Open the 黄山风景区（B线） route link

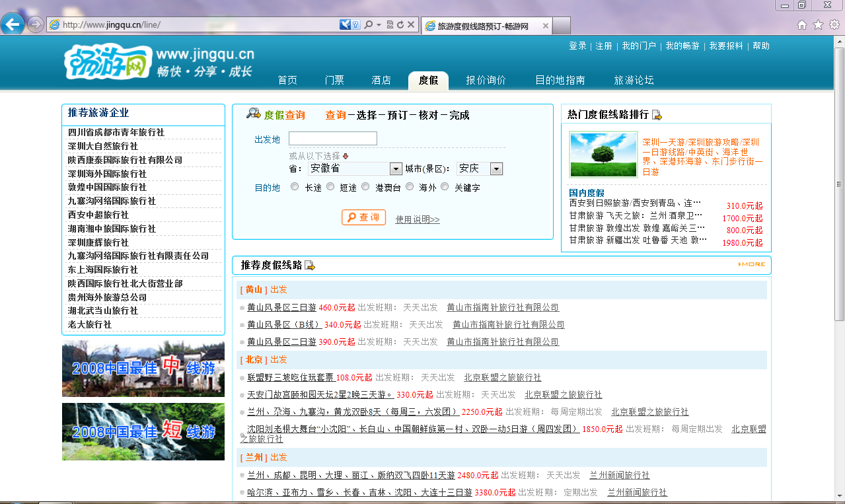click(x=284, y=324)
